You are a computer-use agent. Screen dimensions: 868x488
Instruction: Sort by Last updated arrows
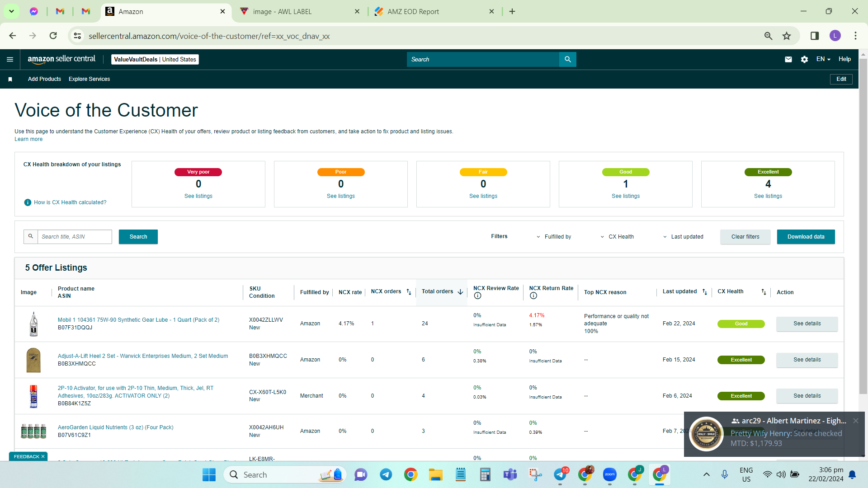[704, 292]
